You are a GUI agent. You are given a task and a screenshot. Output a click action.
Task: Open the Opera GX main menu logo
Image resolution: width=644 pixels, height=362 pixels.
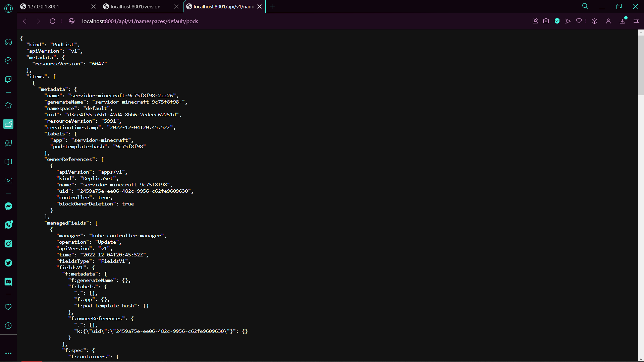8,8
